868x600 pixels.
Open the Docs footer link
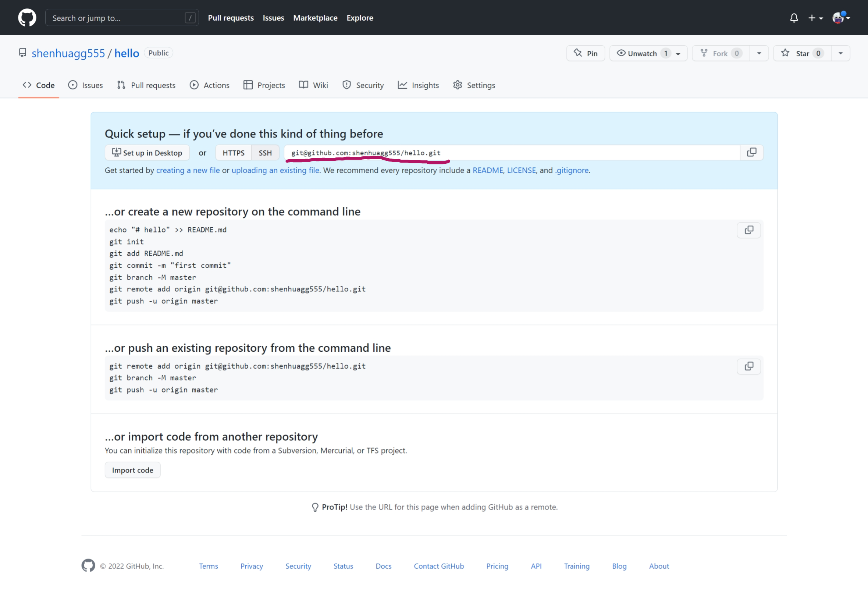coord(384,566)
